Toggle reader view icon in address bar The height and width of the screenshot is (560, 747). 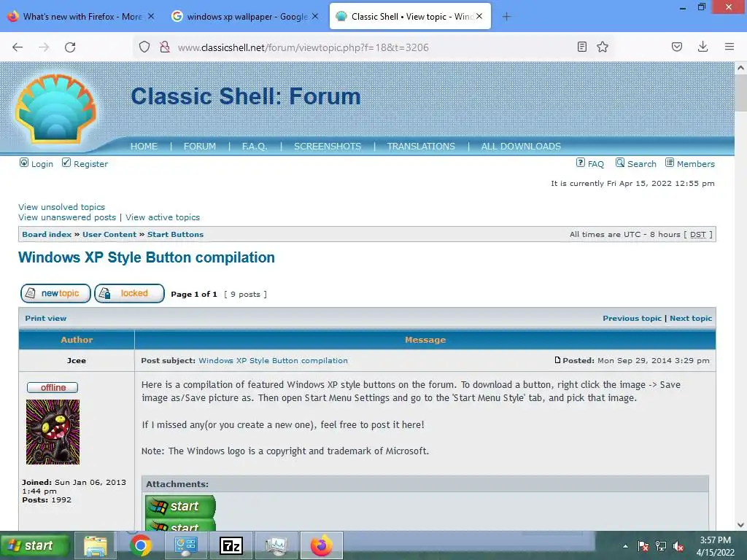581,47
